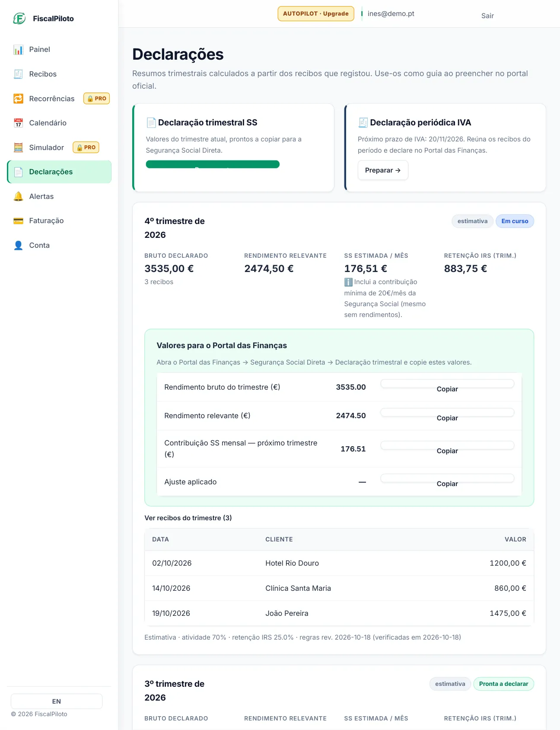Copy the Rendimento bruto do trimestre value
This screenshot has height=730, width=560.
pos(447,384)
